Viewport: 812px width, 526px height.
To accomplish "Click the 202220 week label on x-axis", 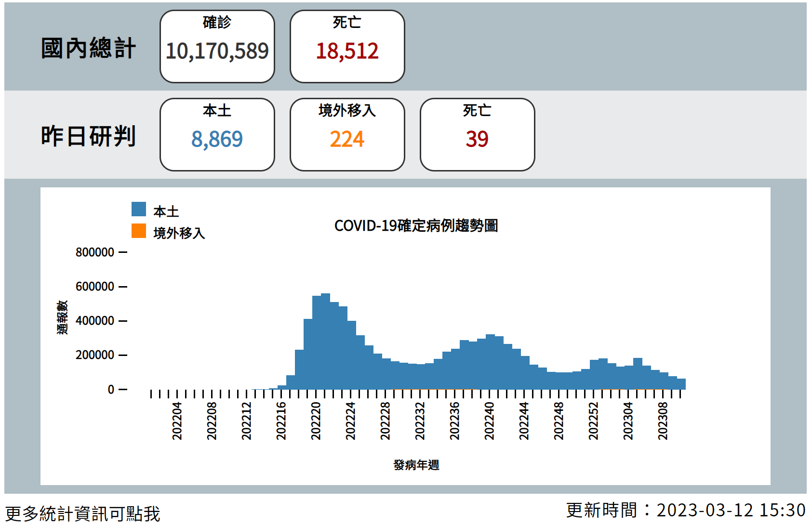I will click(316, 421).
